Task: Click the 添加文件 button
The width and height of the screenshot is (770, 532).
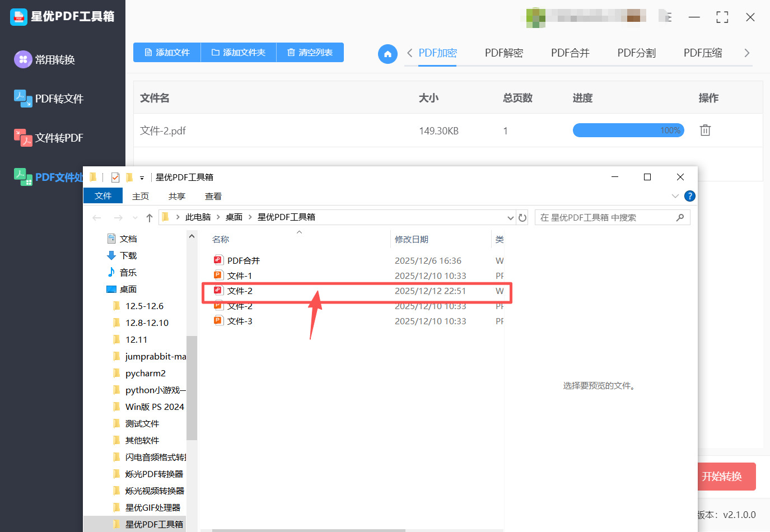Action: (167, 53)
